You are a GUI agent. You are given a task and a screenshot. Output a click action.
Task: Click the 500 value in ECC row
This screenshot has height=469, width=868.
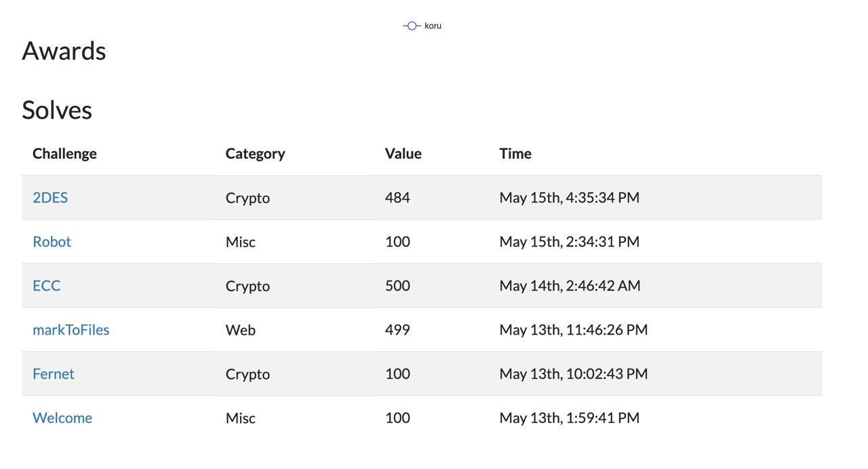point(397,286)
